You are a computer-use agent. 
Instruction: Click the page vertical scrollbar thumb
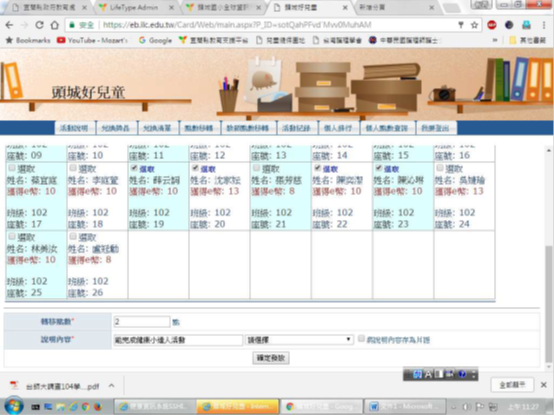[549, 304]
